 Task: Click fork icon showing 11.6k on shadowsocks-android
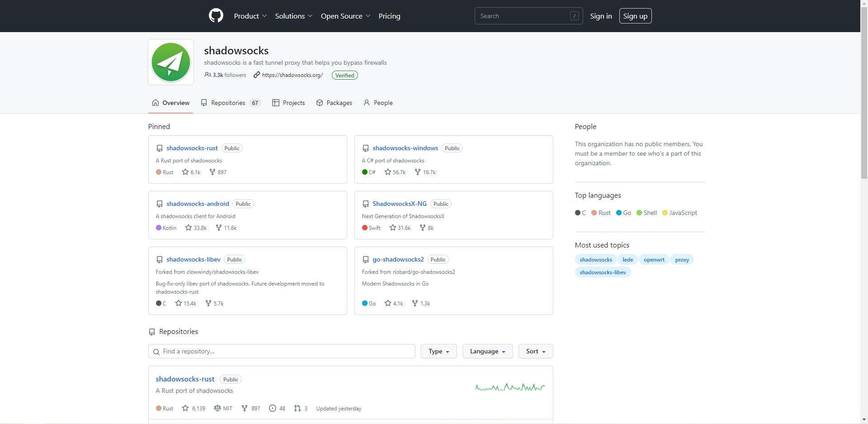tap(219, 228)
